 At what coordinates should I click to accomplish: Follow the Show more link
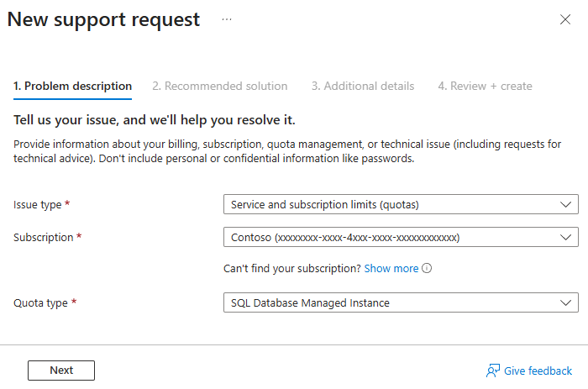tap(391, 269)
